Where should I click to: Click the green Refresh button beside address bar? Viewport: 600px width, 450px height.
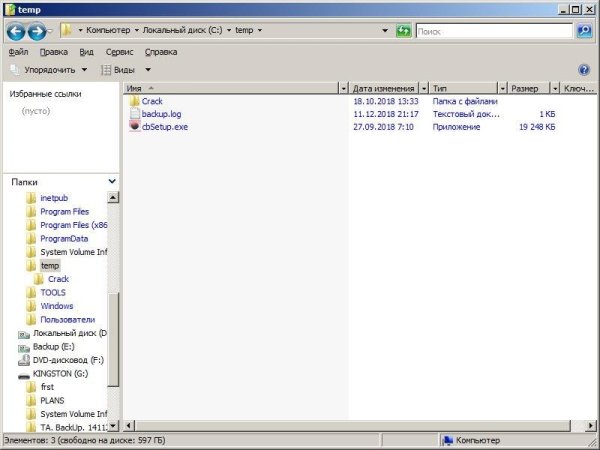pos(403,31)
